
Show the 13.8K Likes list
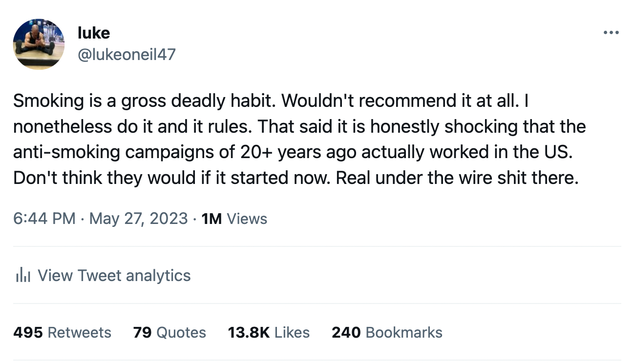click(x=269, y=333)
